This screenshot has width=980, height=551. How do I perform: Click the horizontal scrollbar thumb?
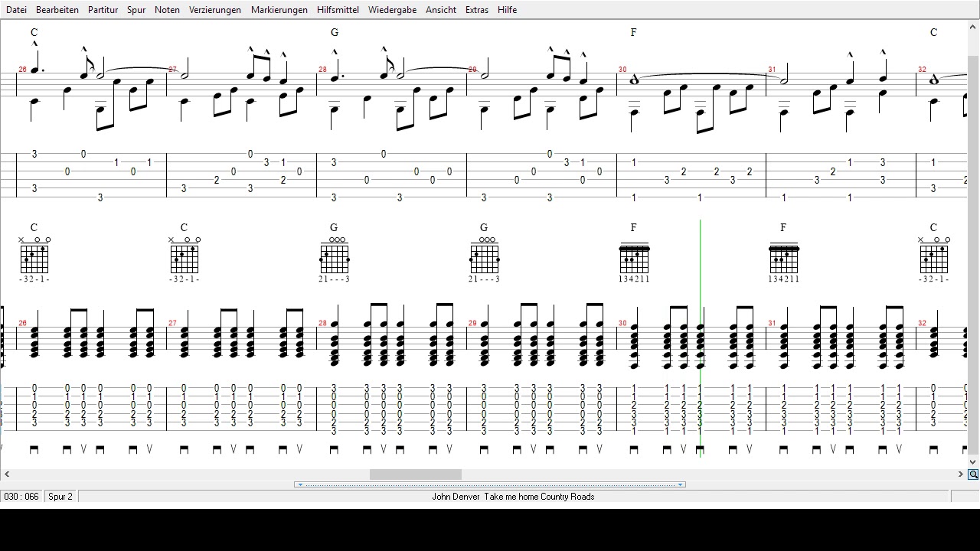point(416,474)
